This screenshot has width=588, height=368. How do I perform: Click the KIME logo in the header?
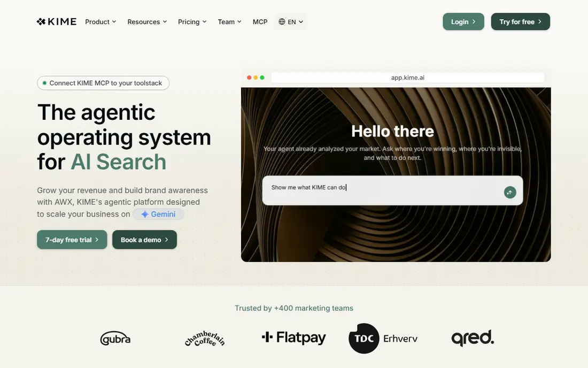click(x=57, y=22)
